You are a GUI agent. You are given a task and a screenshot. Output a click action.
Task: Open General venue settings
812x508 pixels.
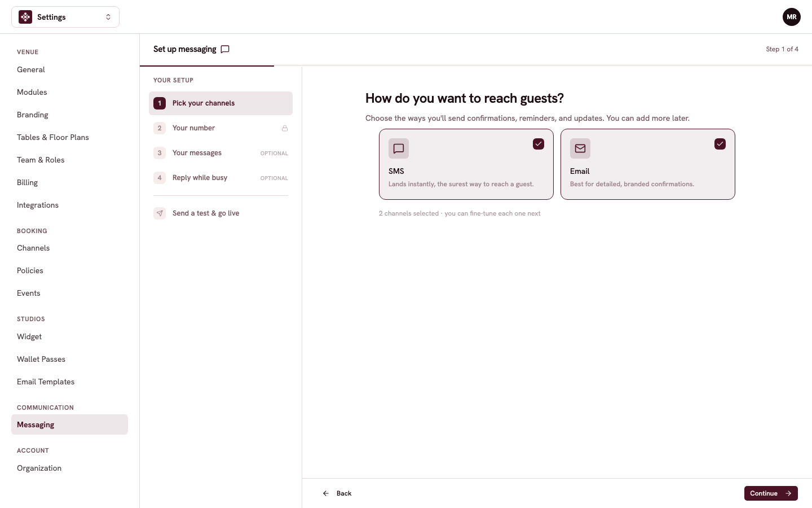pyautogui.click(x=69, y=69)
